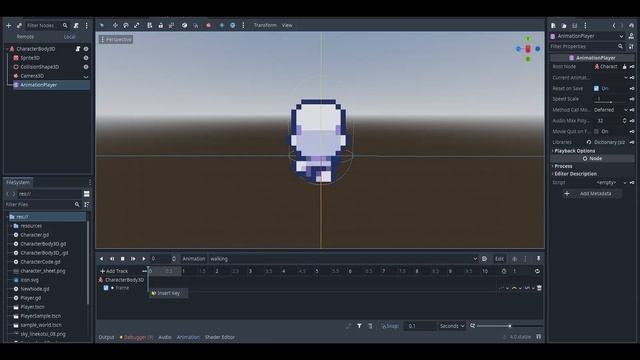640x360 pixels.
Task: Pin the AnimationPlayer editor
Action: 538,259
